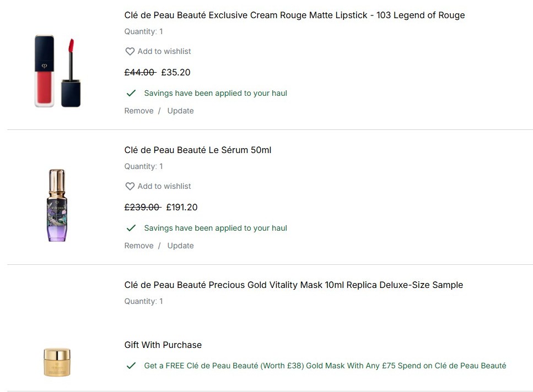Click the free Gold Mask offer text

click(x=325, y=366)
